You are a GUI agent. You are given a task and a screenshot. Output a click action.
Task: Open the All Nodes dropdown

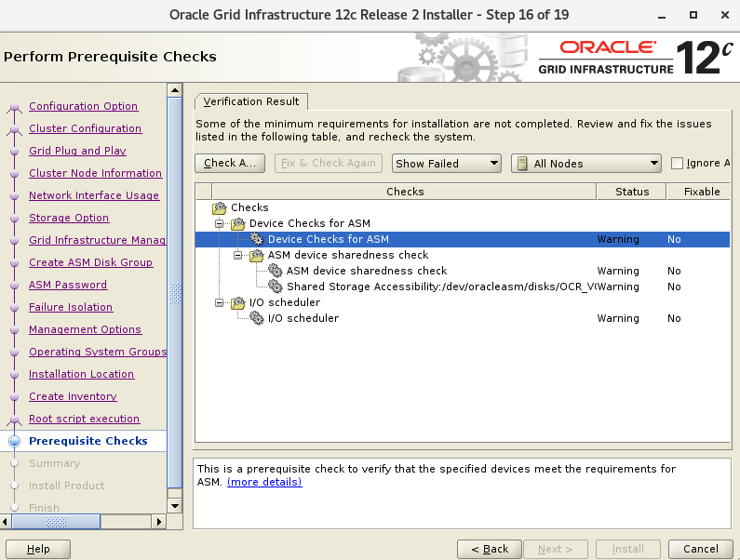(585, 164)
